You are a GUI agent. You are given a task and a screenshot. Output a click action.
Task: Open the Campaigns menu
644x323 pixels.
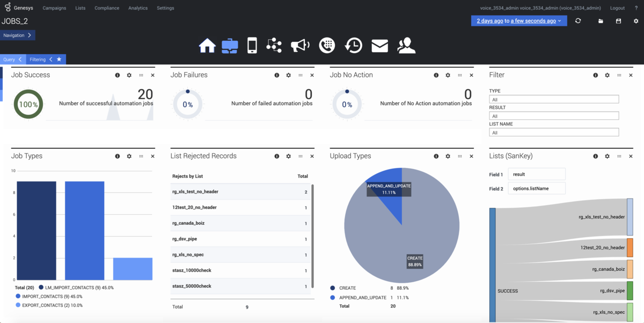[x=54, y=8]
